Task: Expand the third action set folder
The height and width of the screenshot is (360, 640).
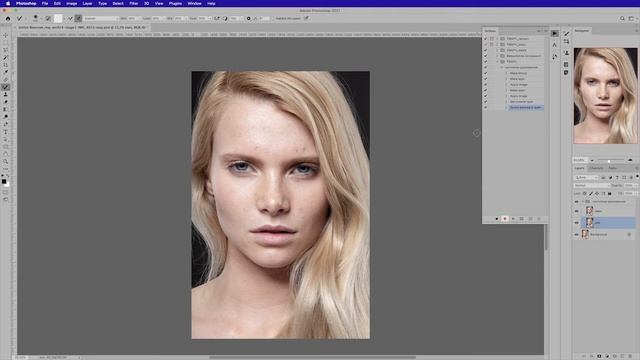Action: [497, 50]
